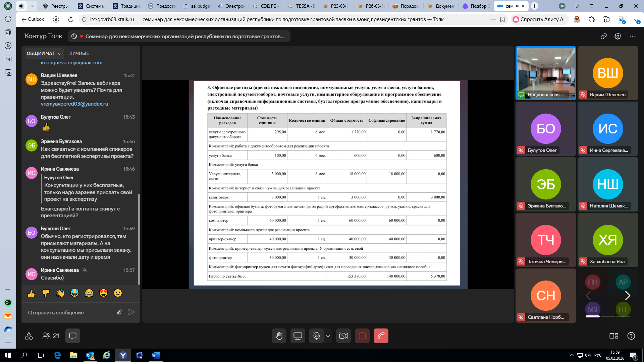Open Word from the Windows taskbar

click(156, 355)
